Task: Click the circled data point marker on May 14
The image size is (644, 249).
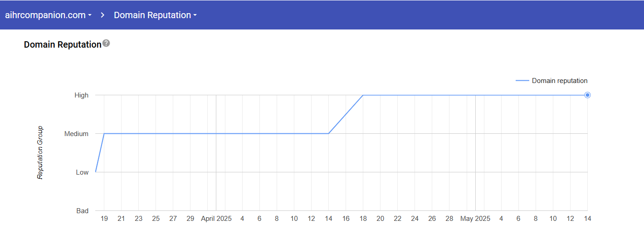Action: [x=587, y=95]
